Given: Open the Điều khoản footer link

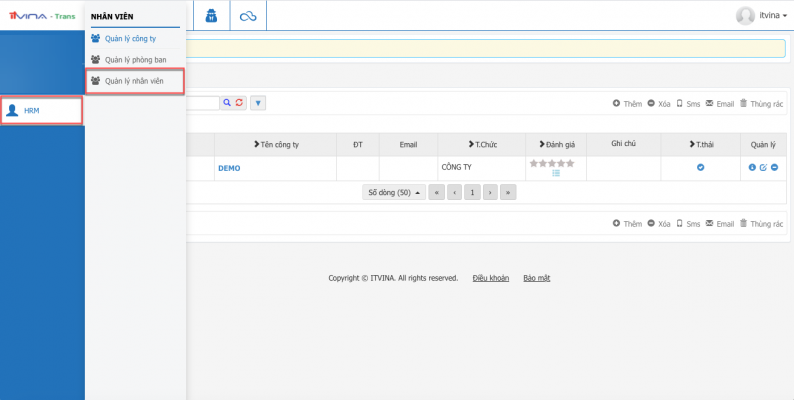Looking at the screenshot, I should click(x=491, y=278).
